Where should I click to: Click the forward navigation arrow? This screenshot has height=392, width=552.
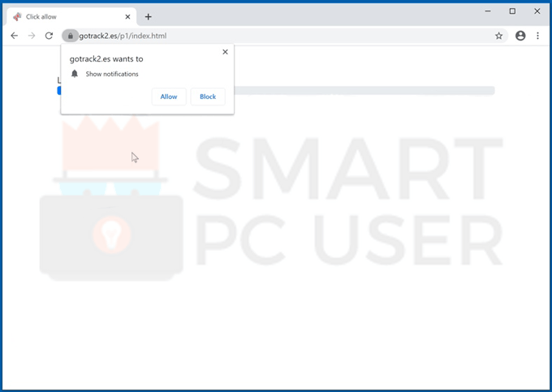pyautogui.click(x=32, y=36)
